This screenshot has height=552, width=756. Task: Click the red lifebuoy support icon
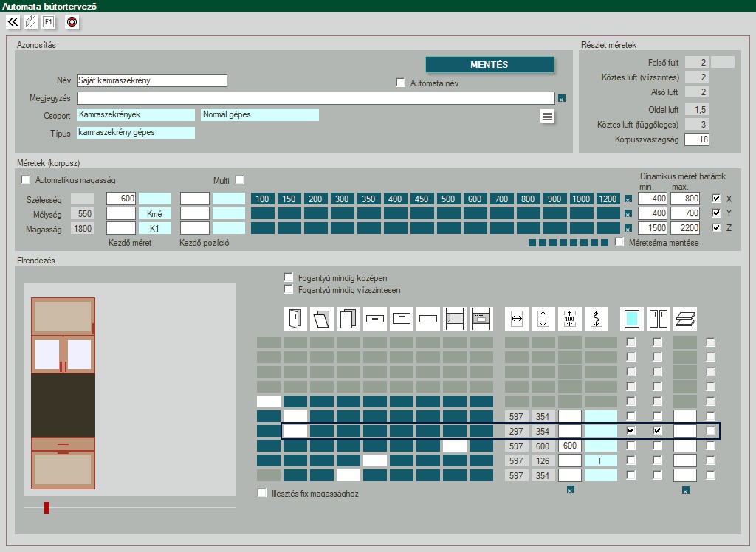[72, 22]
